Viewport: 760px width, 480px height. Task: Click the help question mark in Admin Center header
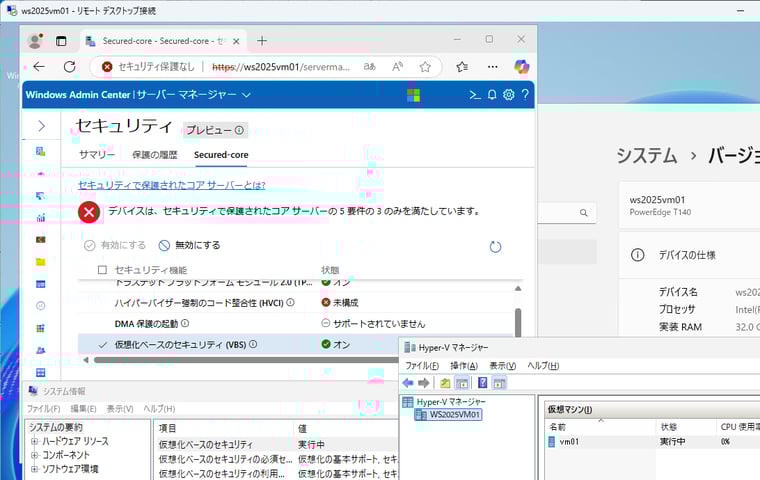[x=525, y=95]
